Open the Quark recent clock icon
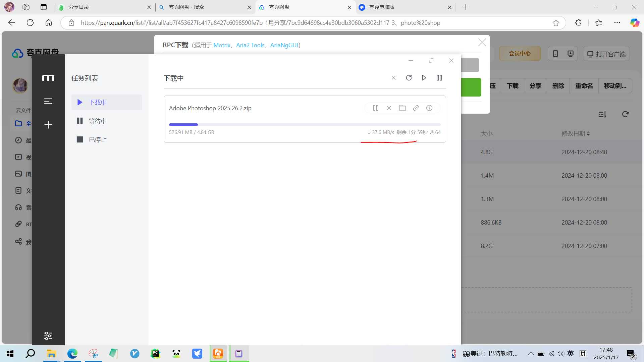The width and height of the screenshot is (644, 362). (18, 140)
